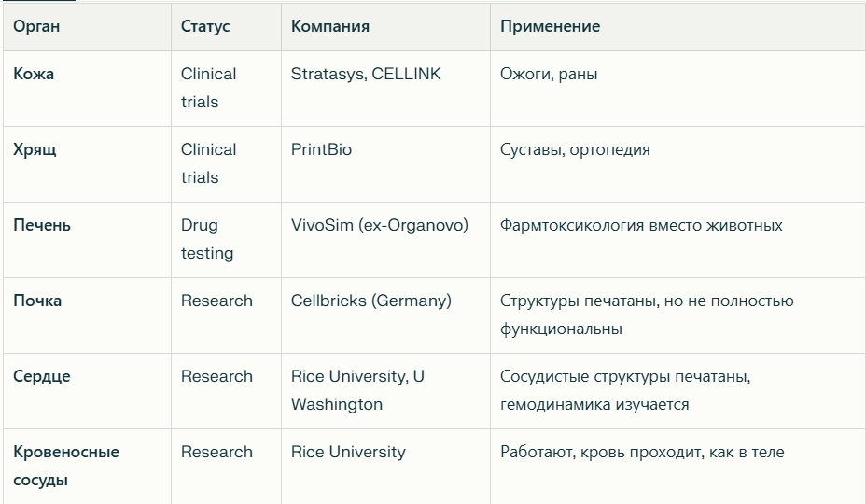The width and height of the screenshot is (866, 504).
Task: Select the Сердце row label
Action: [x=42, y=376]
